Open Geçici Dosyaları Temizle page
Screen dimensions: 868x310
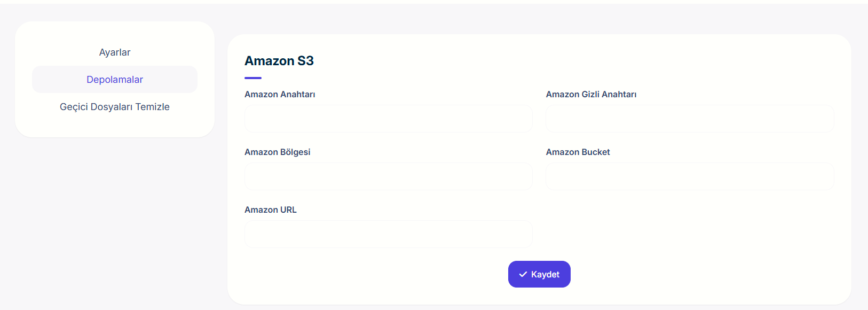[x=115, y=107]
